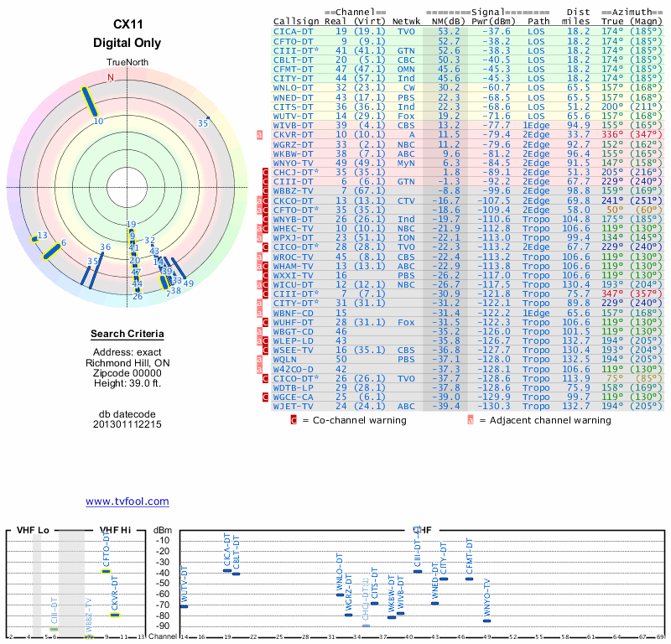The image size is (671, 644).
Task: Click the co-channel warning icon beside WBBZ-TV
Action: pos(266,190)
